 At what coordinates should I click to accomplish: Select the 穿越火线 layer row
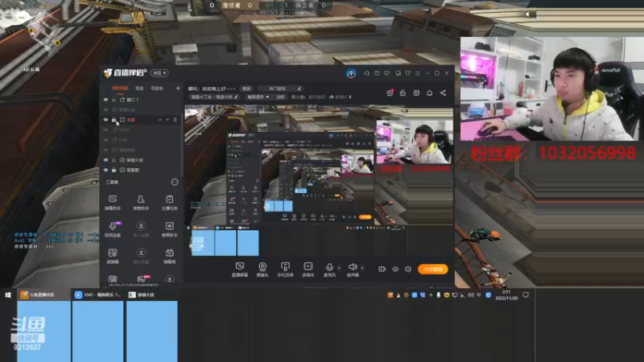(x=140, y=160)
